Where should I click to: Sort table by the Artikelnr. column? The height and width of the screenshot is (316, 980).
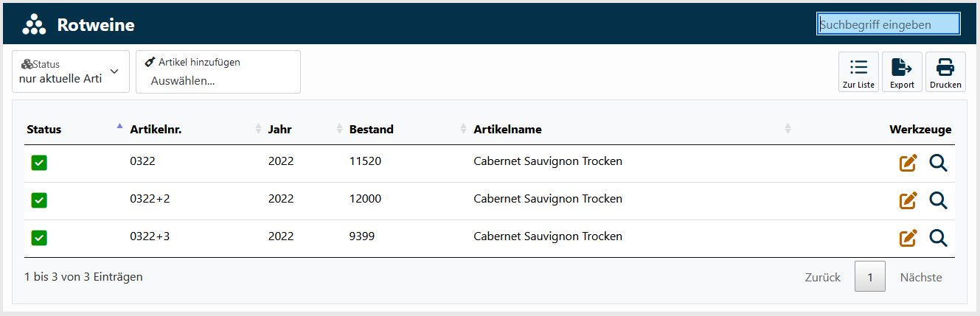156,130
